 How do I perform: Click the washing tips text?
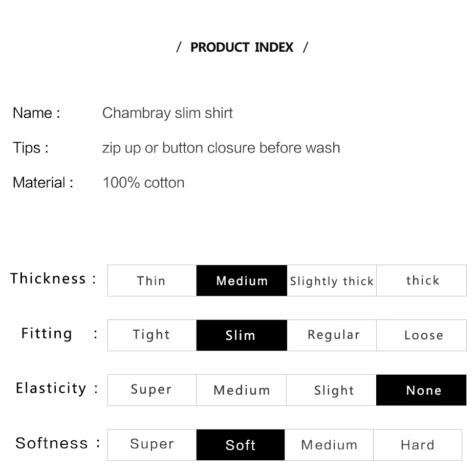(221, 148)
